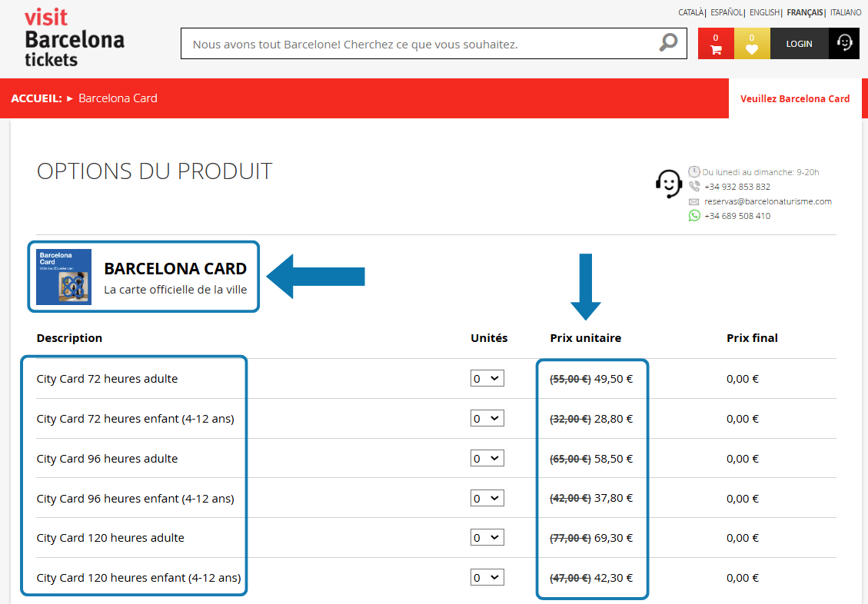This screenshot has height=604, width=868.
Task: Click the phone icon beside +34 932 853 832
Action: (694, 186)
